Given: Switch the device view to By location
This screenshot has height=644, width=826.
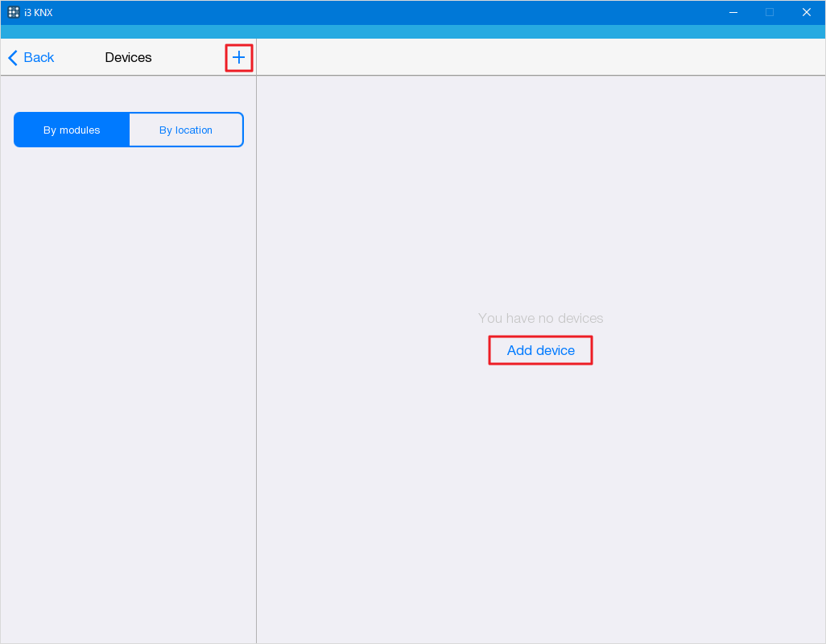Looking at the screenshot, I should point(186,130).
